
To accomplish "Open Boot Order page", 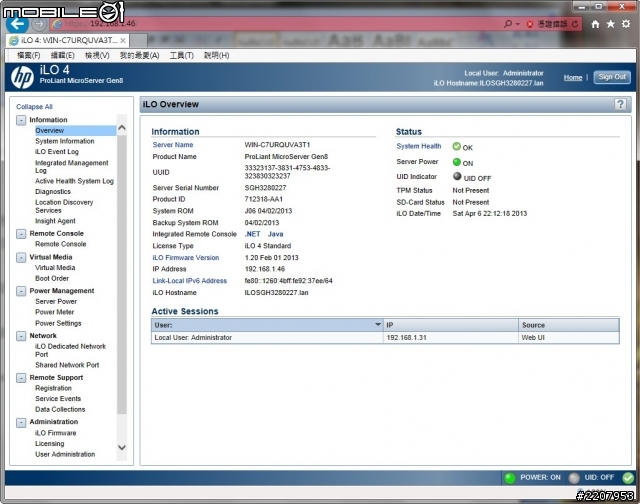I will click(52, 279).
